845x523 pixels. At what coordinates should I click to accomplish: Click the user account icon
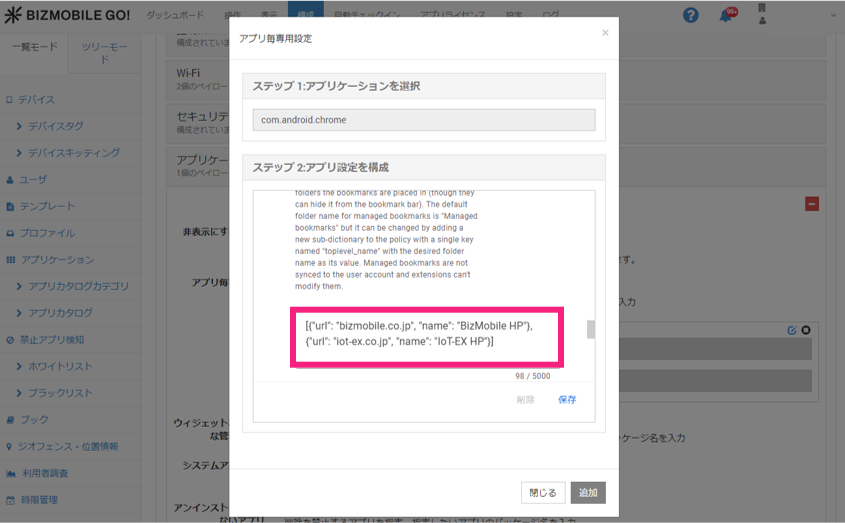tap(763, 14)
